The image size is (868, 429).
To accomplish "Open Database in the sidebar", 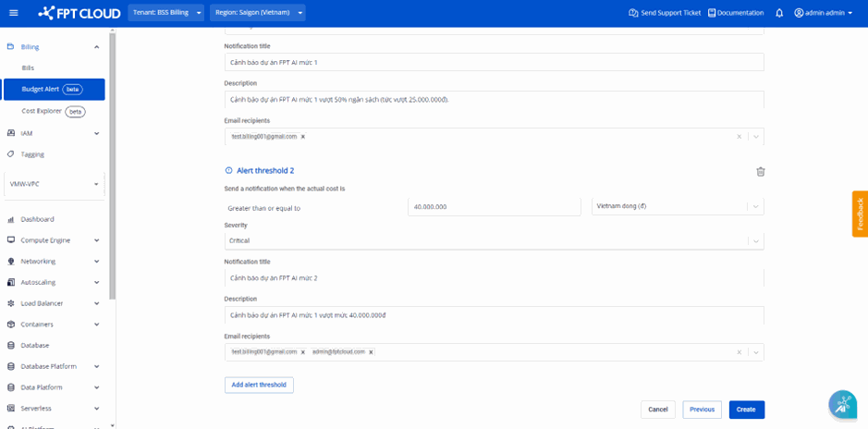I will [x=35, y=346].
